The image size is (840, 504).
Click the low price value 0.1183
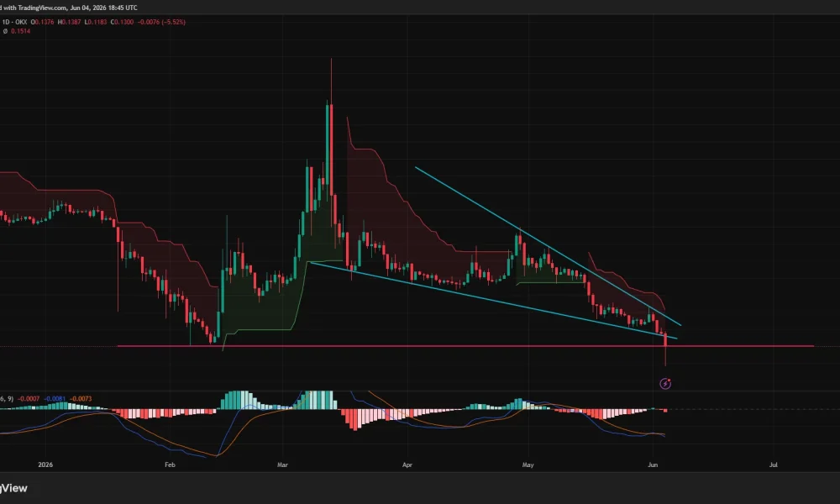click(96, 22)
